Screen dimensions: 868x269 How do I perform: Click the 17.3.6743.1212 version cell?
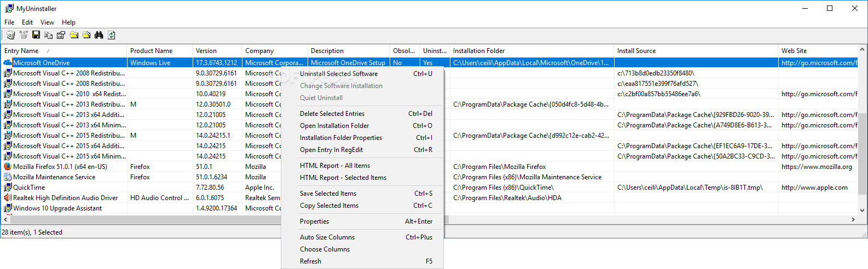pyautogui.click(x=217, y=63)
